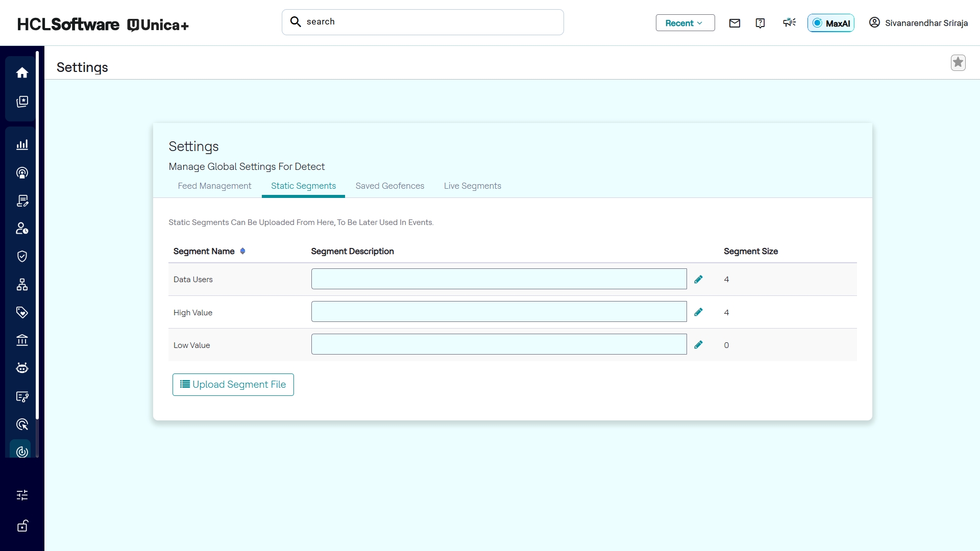Click the mail envelope icon in header
The image size is (980, 551).
click(734, 23)
